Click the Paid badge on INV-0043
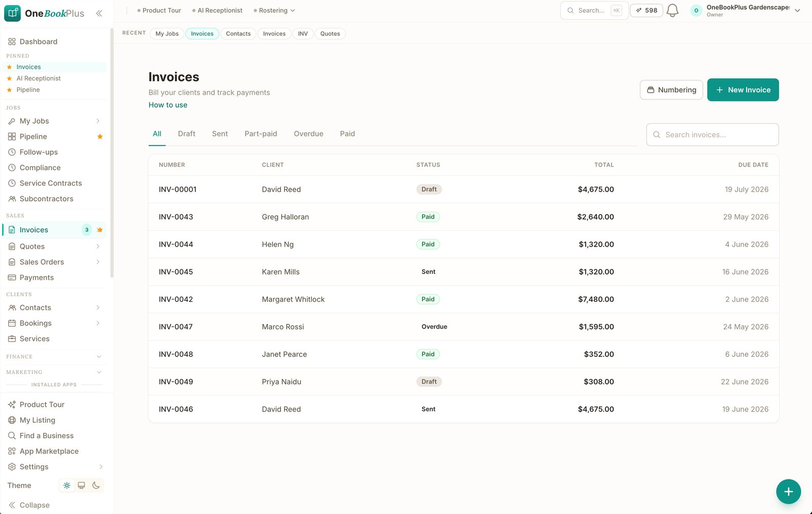Viewport: 812px width, 514px height. click(428, 217)
